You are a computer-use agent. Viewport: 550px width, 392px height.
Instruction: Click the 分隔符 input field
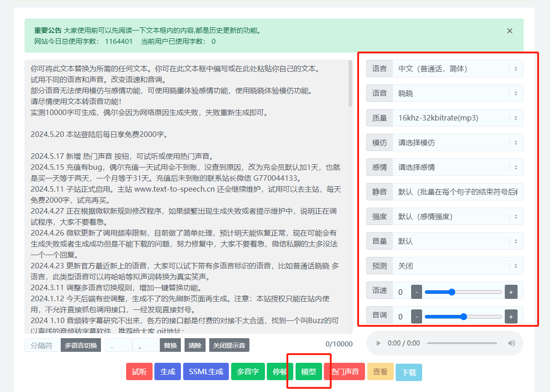point(42,345)
